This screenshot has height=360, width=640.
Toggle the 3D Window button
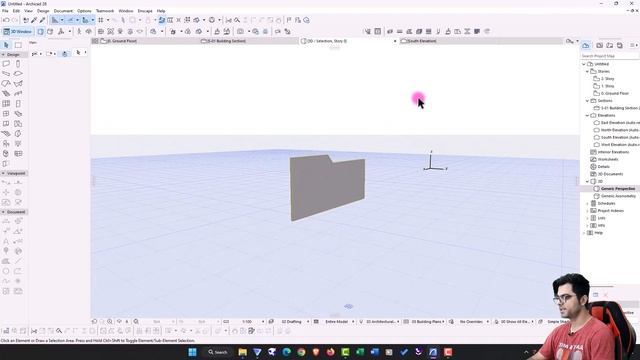click(x=18, y=31)
